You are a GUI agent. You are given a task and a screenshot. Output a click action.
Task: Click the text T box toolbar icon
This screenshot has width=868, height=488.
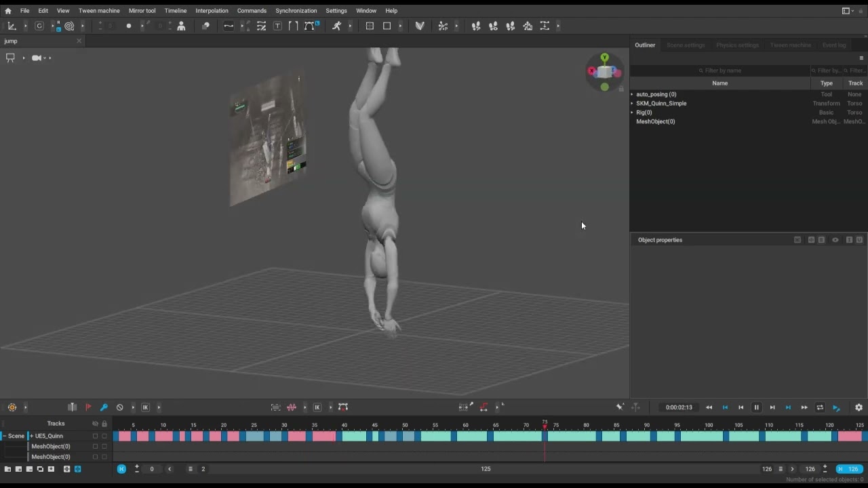pos(277,26)
